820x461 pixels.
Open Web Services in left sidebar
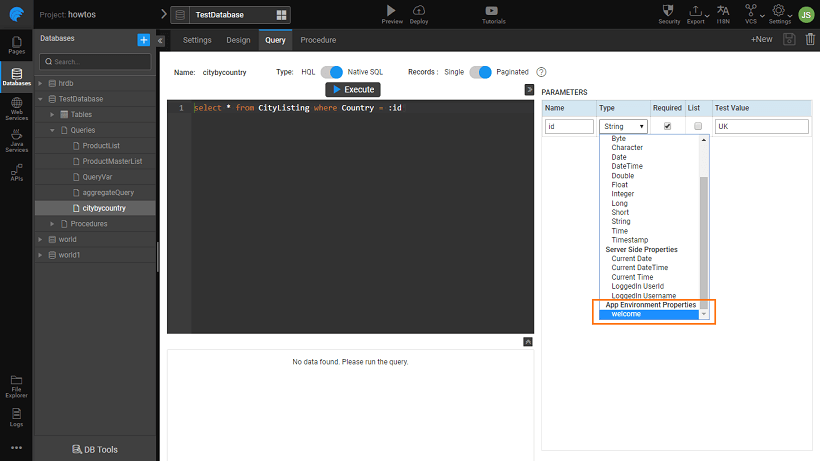coord(17,106)
